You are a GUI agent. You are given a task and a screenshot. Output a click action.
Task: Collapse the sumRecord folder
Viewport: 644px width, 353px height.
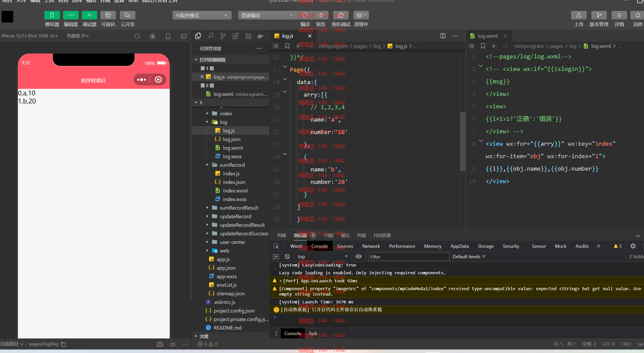click(207, 165)
